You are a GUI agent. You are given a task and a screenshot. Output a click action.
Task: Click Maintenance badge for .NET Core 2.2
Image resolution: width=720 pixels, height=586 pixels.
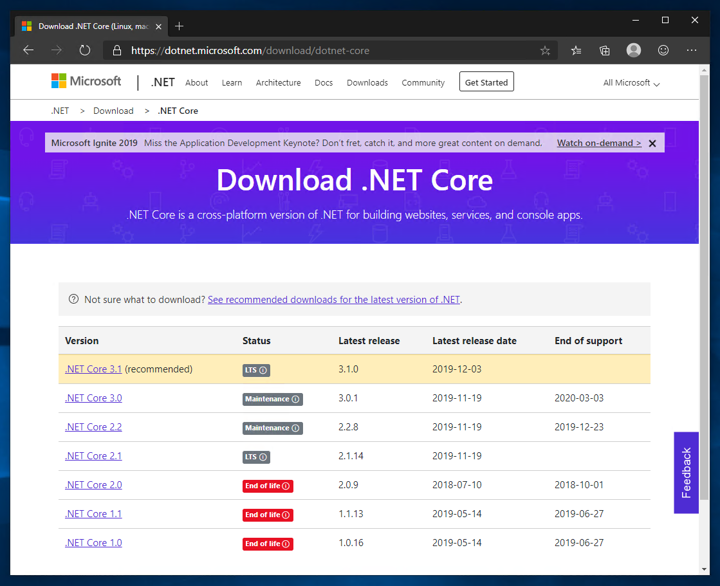[x=272, y=428]
